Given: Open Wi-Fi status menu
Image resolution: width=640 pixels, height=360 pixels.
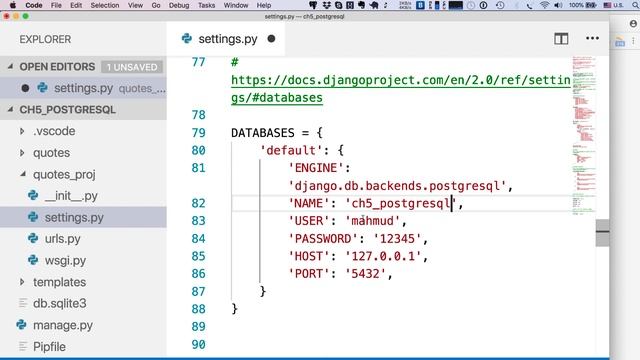Looking at the screenshot, I should click(x=544, y=5).
